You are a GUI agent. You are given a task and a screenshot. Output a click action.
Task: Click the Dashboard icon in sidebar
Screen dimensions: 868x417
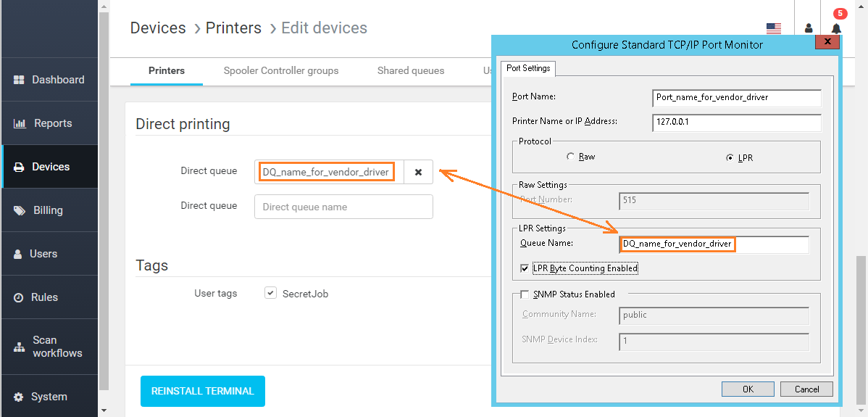pyautogui.click(x=20, y=80)
